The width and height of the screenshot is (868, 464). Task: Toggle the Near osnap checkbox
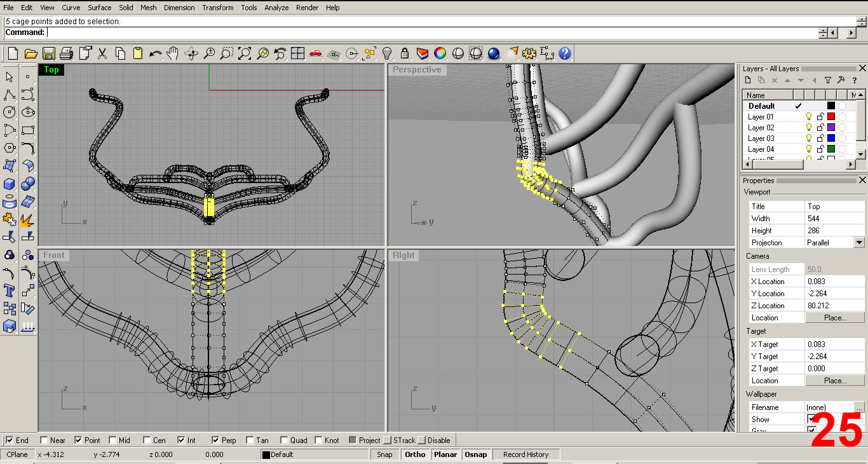pos(44,440)
